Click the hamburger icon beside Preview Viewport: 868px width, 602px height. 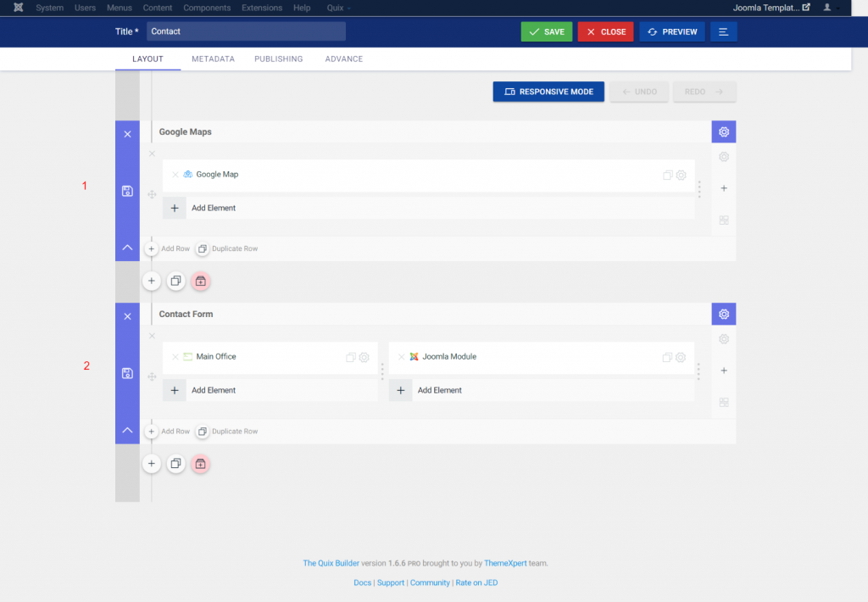click(x=722, y=31)
